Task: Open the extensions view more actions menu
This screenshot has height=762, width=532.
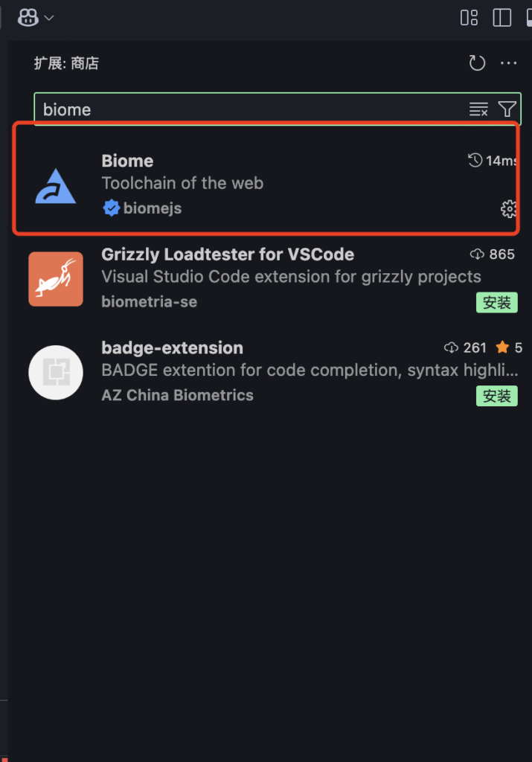Action: tap(509, 63)
